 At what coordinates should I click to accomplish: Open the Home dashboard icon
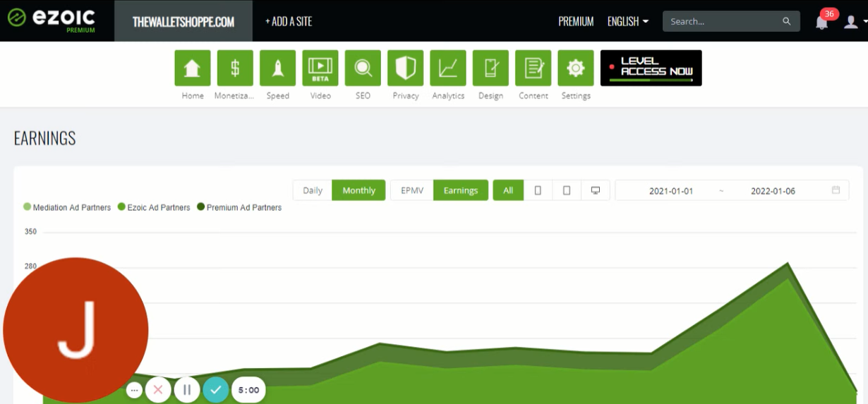pyautogui.click(x=193, y=68)
